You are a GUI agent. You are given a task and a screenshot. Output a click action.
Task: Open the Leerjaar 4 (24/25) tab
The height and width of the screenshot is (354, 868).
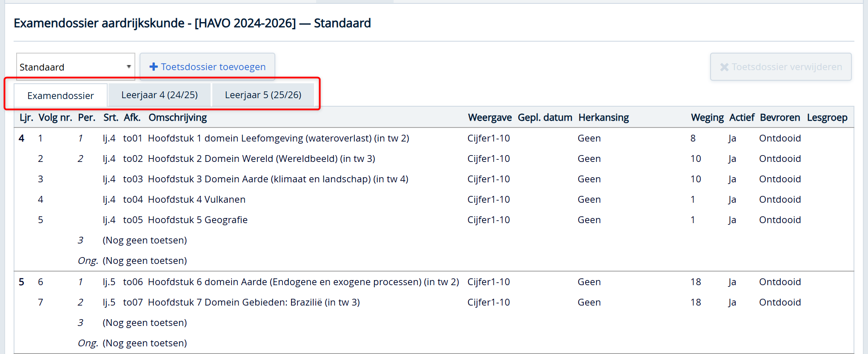(x=160, y=95)
